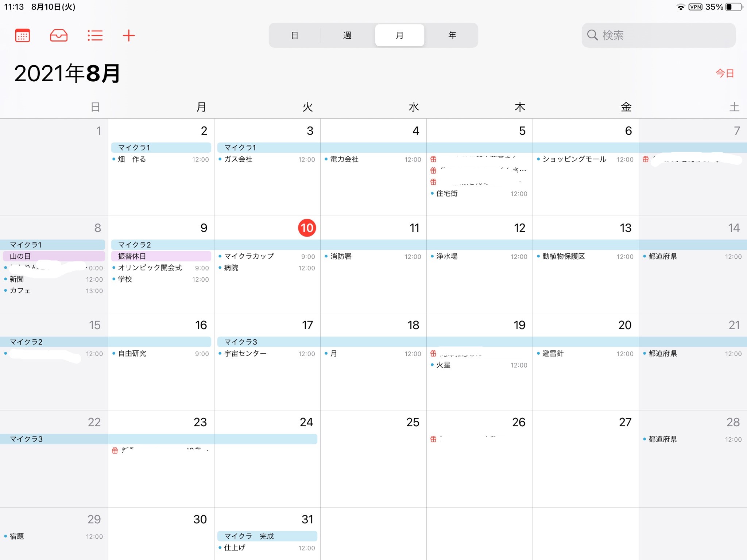Screen dimensions: 747x560
Task: Select date 27 cell
Action: pyautogui.click(x=585, y=459)
